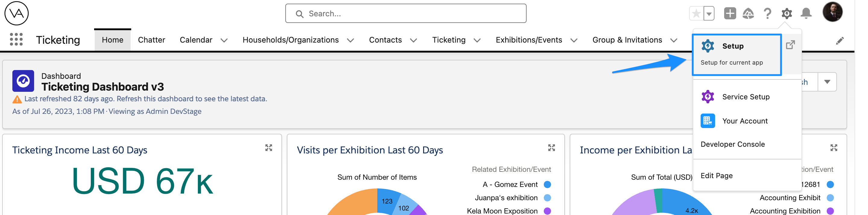The height and width of the screenshot is (215, 868).
Task: Click Edit Page in setup menu
Action: pos(716,175)
